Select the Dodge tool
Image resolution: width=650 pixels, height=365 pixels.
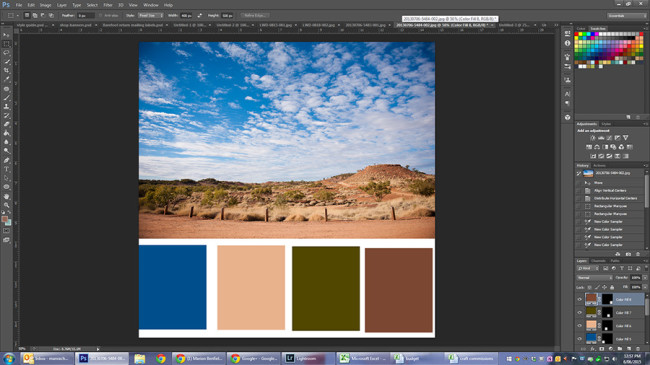[x=6, y=151]
